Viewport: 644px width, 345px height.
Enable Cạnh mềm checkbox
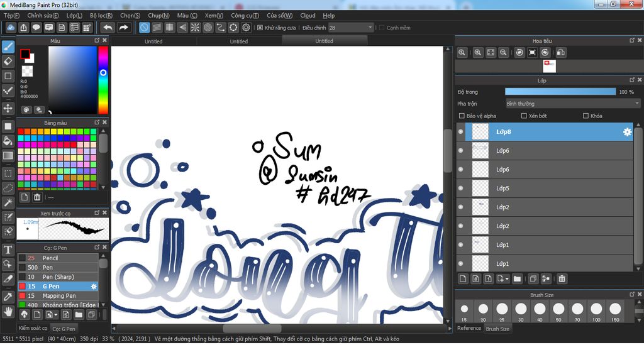pyautogui.click(x=382, y=28)
